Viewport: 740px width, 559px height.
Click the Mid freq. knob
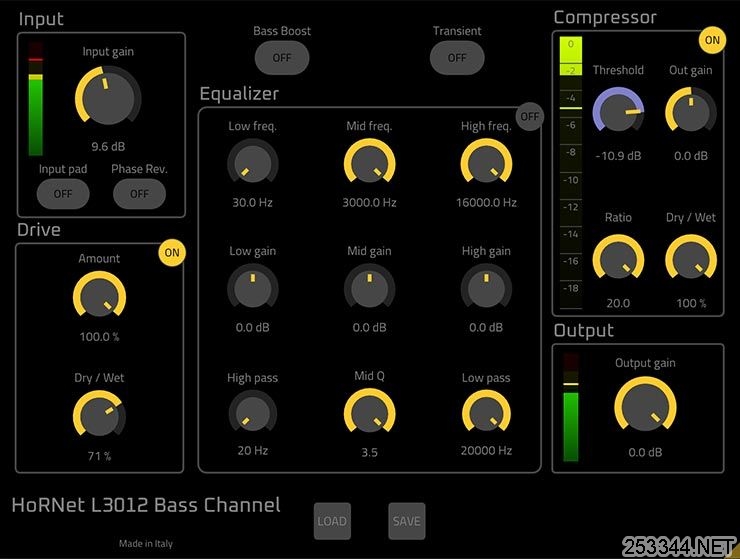pos(370,162)
